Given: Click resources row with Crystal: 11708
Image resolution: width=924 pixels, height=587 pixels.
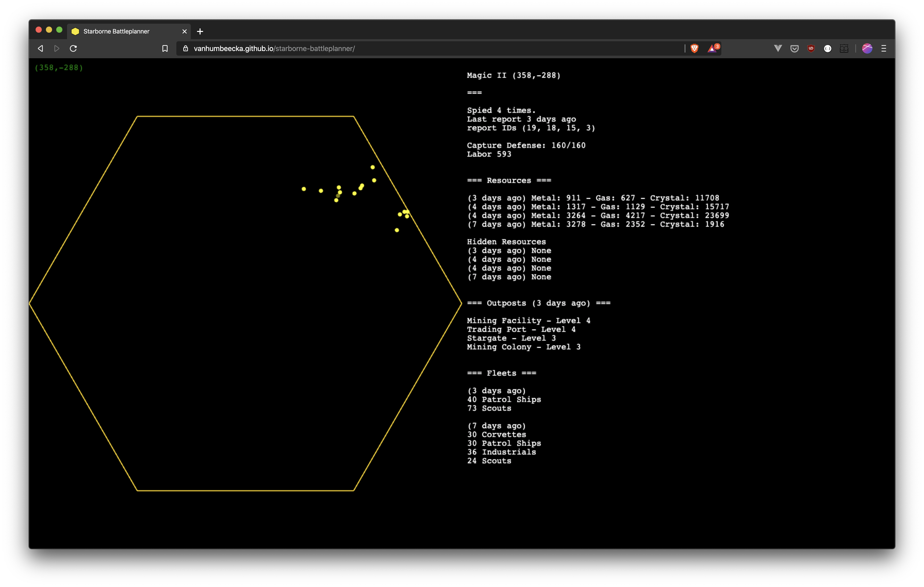Looking at the screenshot, I should pos(593,198).
